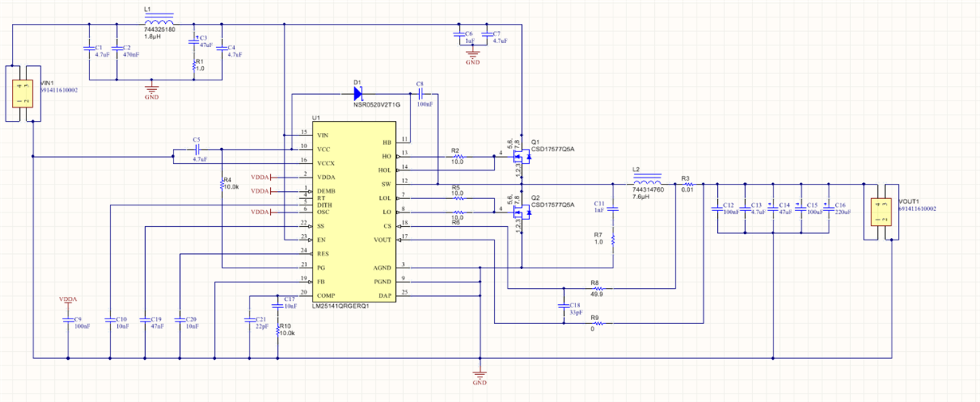
Task: Select the VOUT1 connector symbol
Action: [x=880, y=210]
